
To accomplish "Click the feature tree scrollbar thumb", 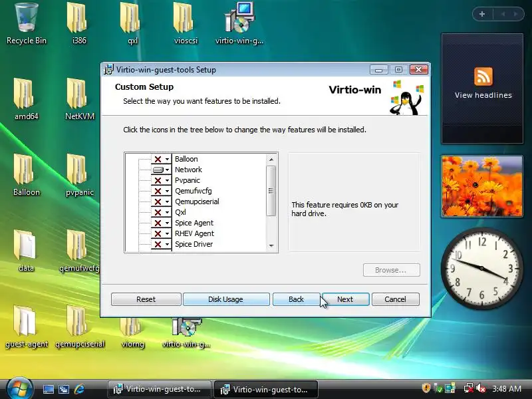I will pos(271,191).
